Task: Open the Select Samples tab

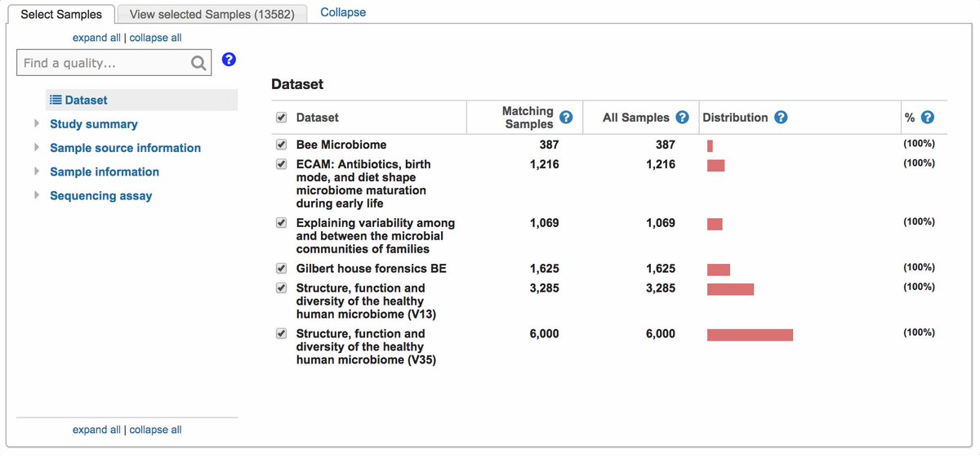Action: (61, 14)
